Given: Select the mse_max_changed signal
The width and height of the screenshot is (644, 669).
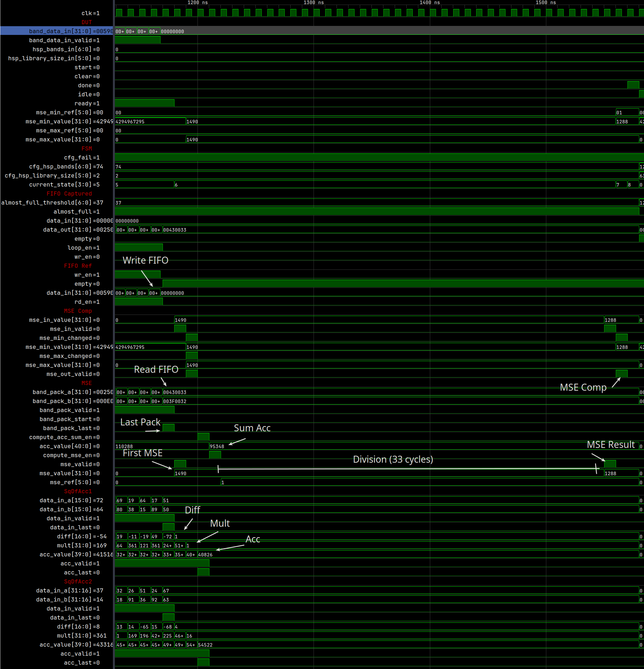Looking at the screenshot, I should click(x=70, y=356).
